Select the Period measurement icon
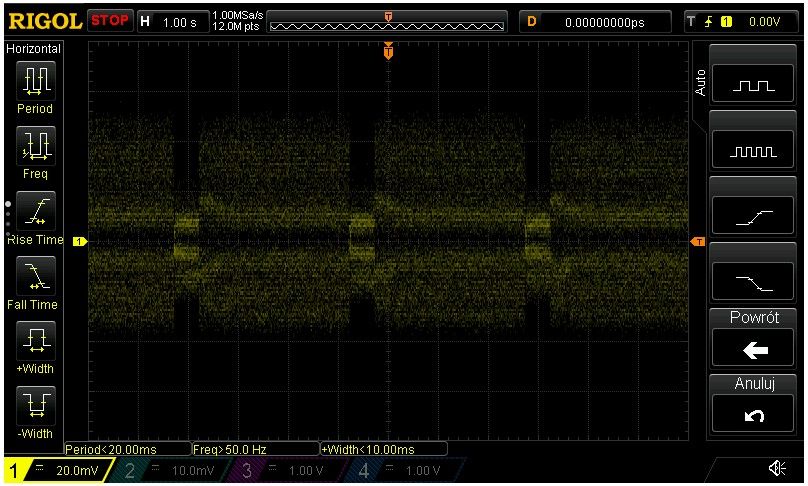This screenshot has height=486, width=808. pos(36,80)
